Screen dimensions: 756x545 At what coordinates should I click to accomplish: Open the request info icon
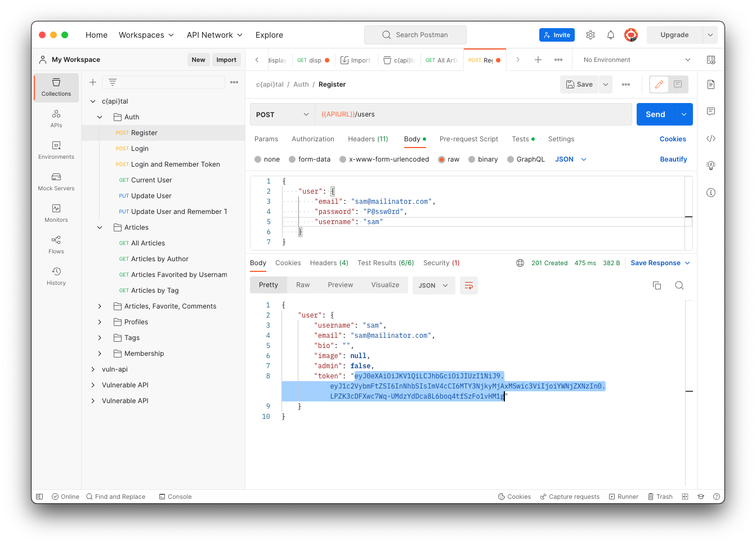coord(711,193)
